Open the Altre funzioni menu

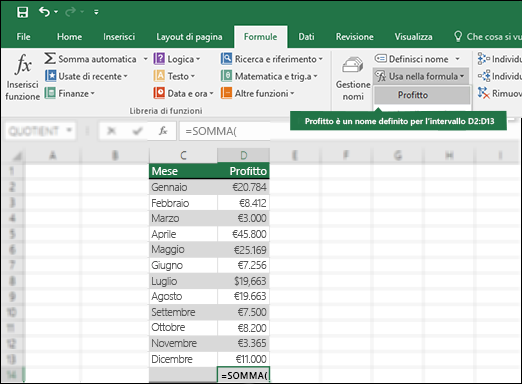click(258, 93)
